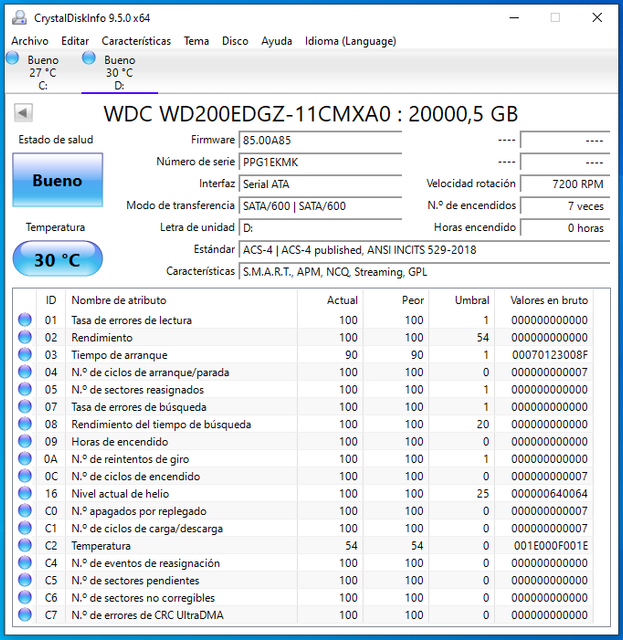Click the Características S.M.A.R.T. field
Image resolution: width=623 pixels, height=640 pixels.
click(424, 272)
